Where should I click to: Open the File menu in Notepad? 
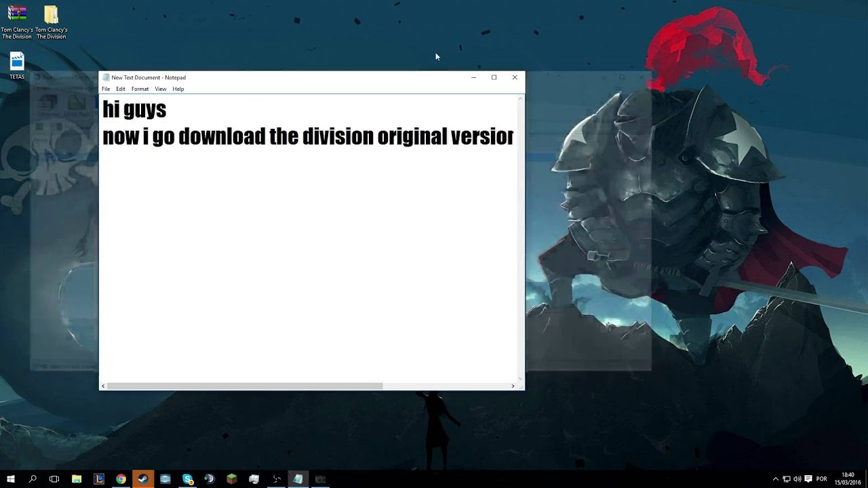coord(106,89)
